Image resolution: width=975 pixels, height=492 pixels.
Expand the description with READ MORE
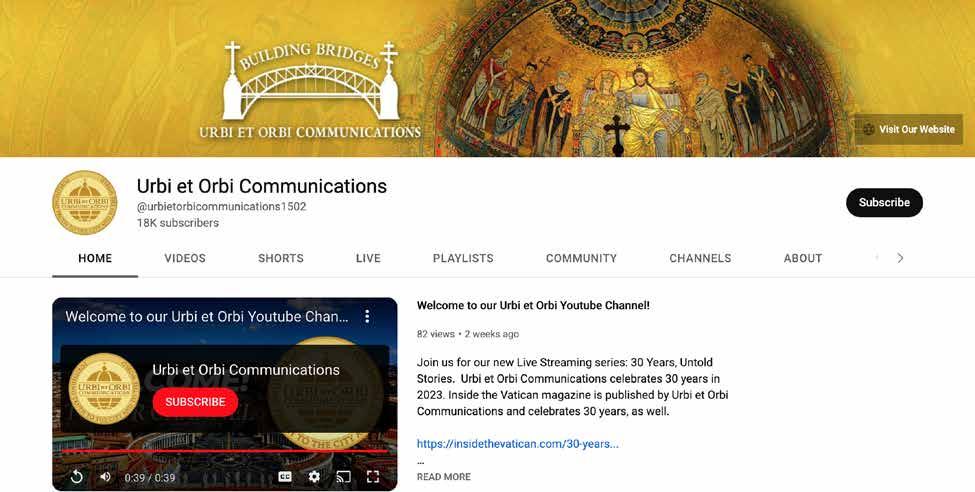tap(444, 477)
